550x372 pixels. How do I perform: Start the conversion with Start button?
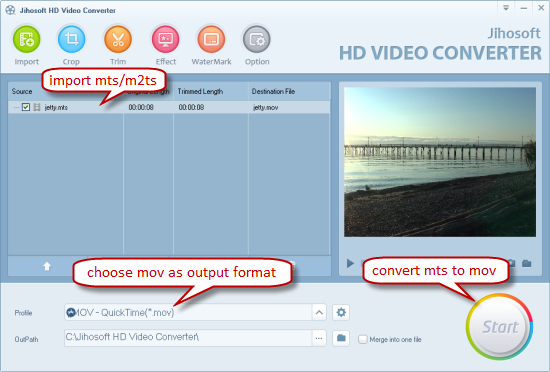click(x=499, y=327)
